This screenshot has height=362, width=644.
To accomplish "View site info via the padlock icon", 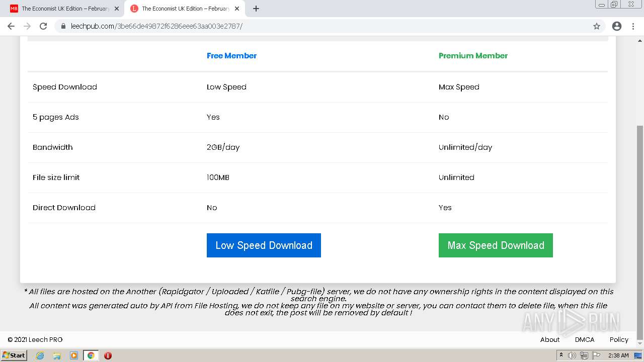I will [x=63, y=26].
